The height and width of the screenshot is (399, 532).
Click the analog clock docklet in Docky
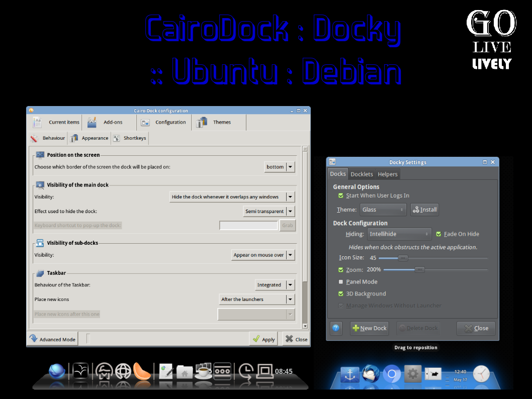(x=481, y=374)
